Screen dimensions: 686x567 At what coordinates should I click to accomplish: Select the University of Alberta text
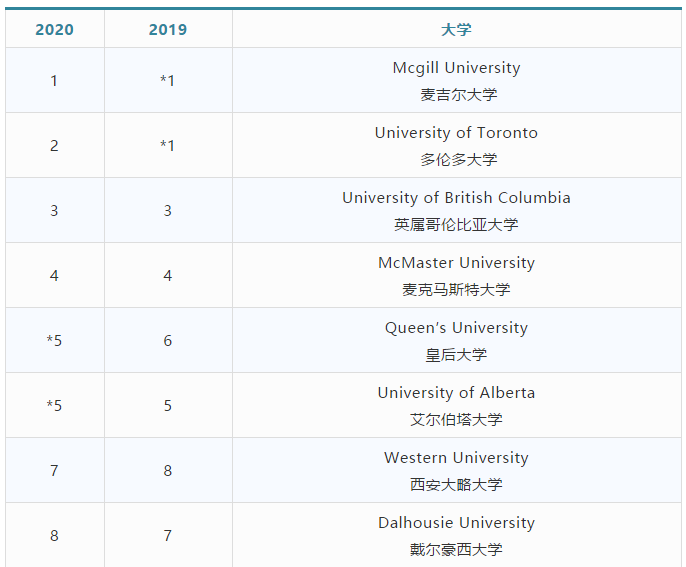click(456, 393)
